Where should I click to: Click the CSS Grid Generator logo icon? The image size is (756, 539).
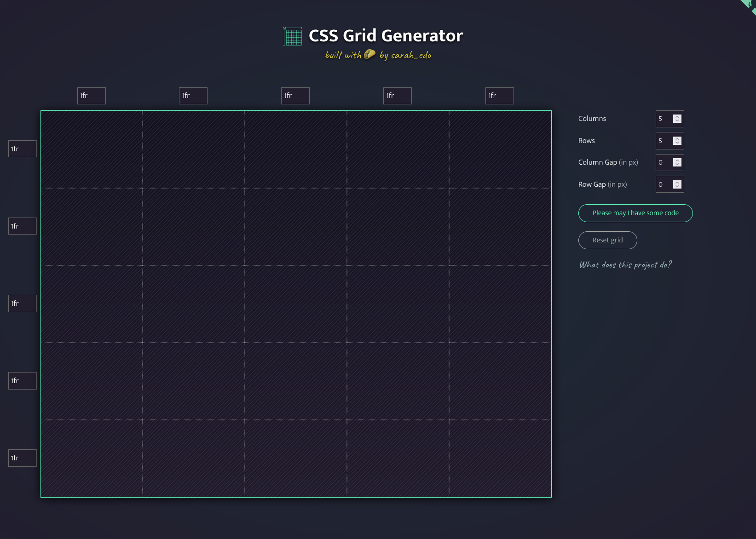(292, 36)
